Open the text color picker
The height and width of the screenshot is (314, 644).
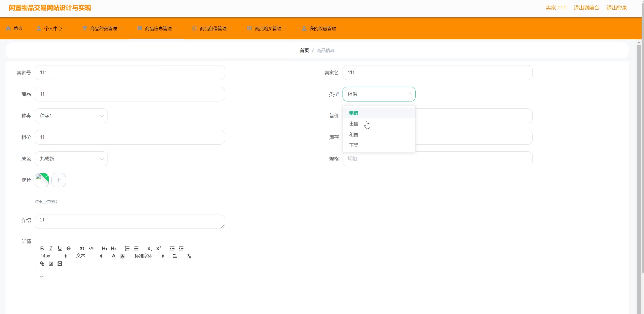[114, 256]
